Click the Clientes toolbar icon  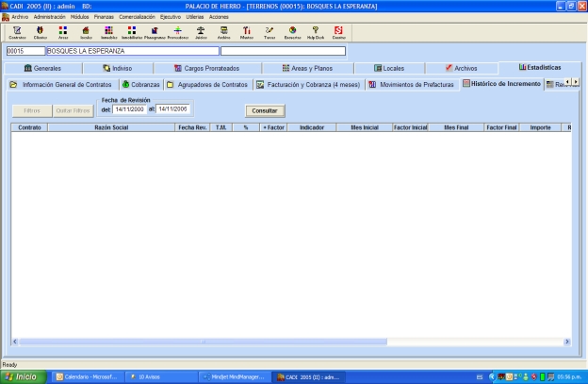click(41, 31)
